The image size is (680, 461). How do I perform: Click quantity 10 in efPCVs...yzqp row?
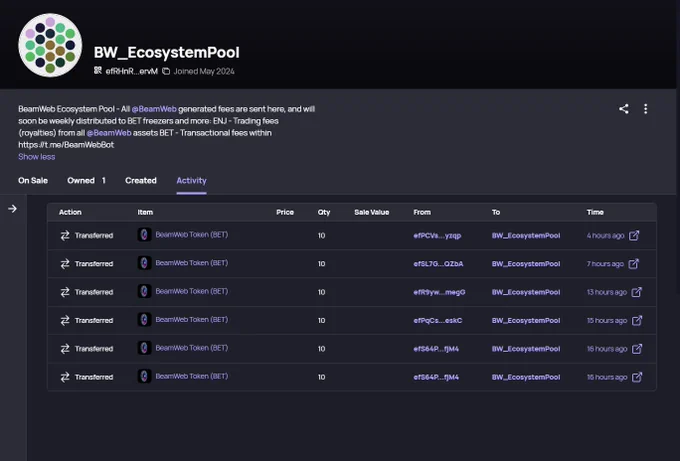coord(321,235)
